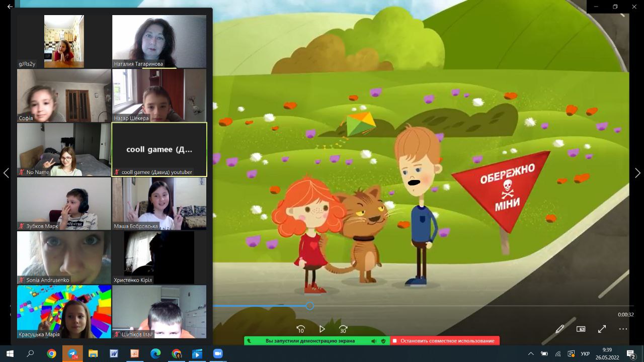This screenshot has height=362, width=644.
Task: Play the paused video
Action: point(322,329)
